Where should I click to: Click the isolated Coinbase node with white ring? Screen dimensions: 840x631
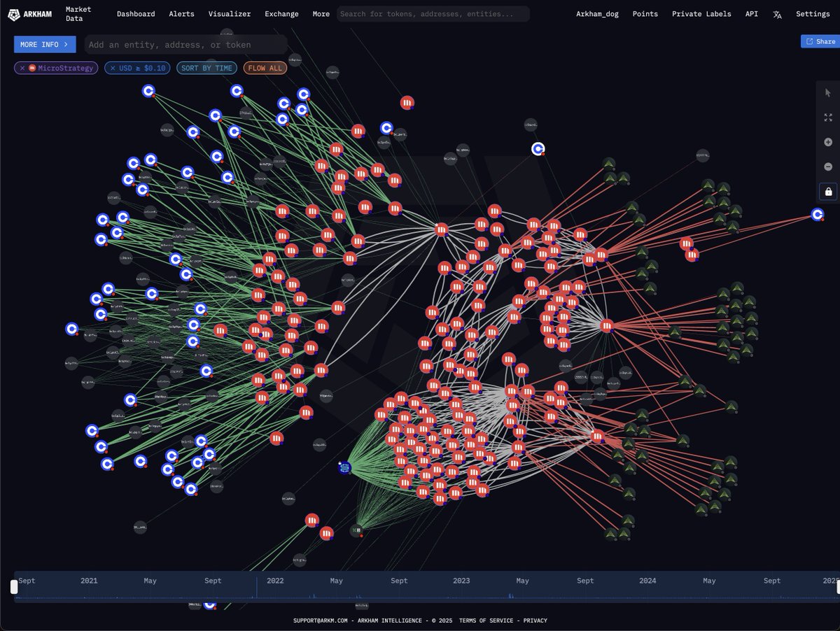538,148
